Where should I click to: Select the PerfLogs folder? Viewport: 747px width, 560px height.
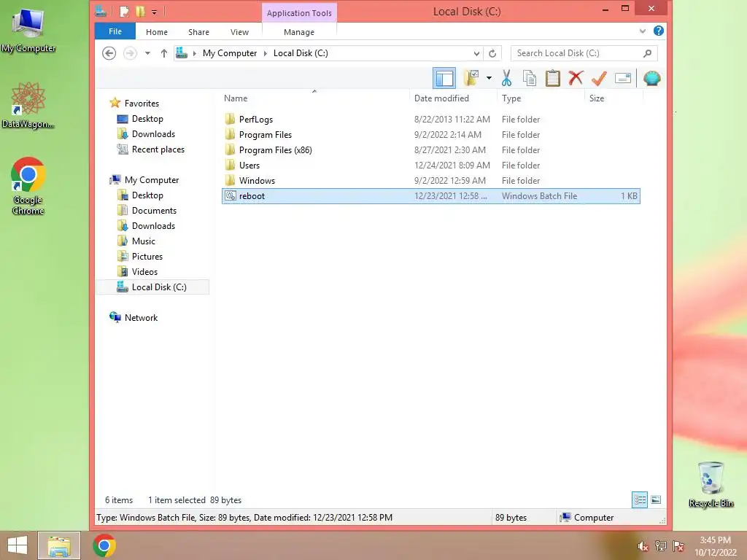(431, 119)
